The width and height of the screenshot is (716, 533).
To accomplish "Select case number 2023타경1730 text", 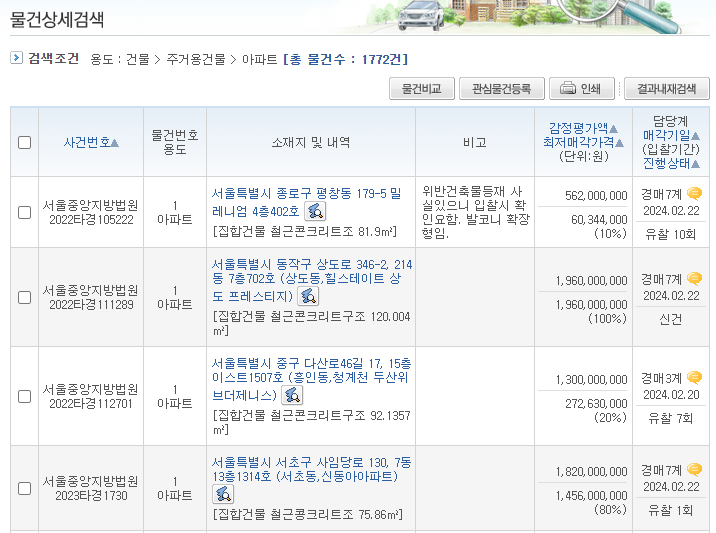I will point(91,496).
